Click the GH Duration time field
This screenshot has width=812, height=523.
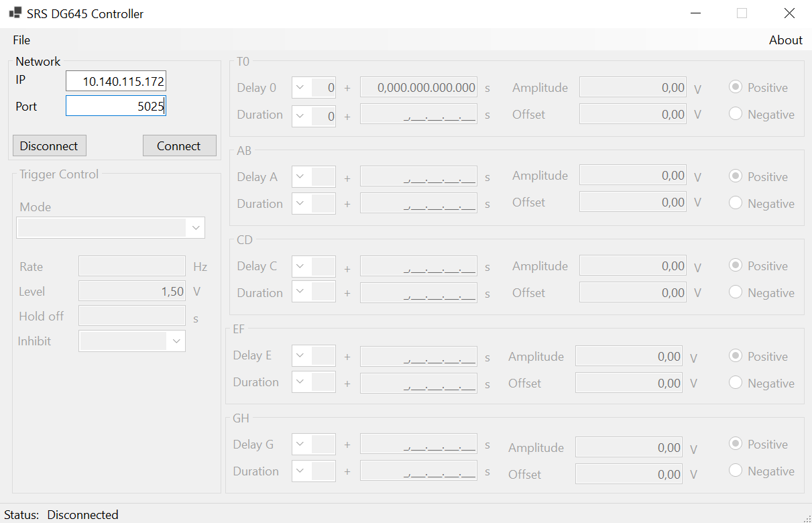click(418, 471)
